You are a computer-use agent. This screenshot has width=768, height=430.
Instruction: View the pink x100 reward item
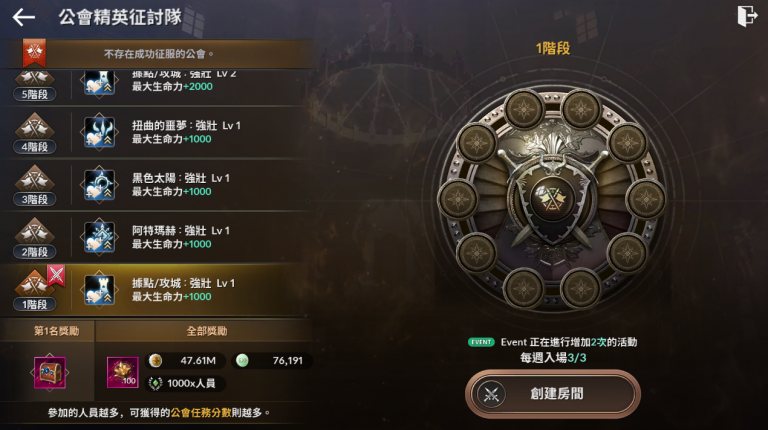(122, 372)
